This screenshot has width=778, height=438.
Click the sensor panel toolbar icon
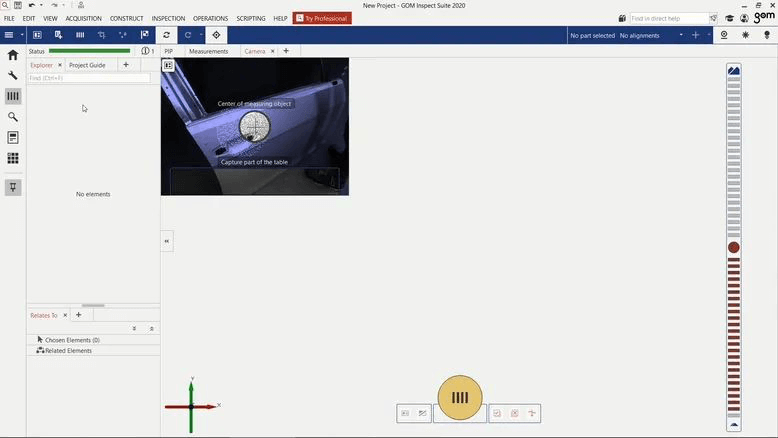tap(37, 35)
